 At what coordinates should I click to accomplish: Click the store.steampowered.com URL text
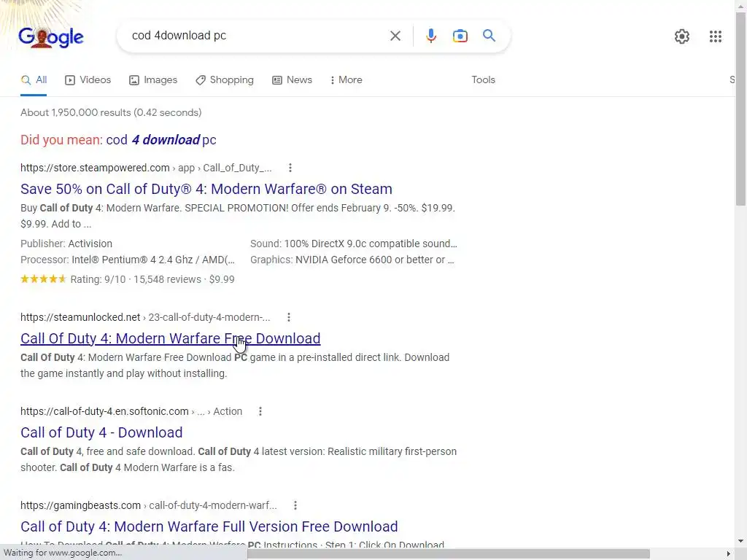(95, 168)
